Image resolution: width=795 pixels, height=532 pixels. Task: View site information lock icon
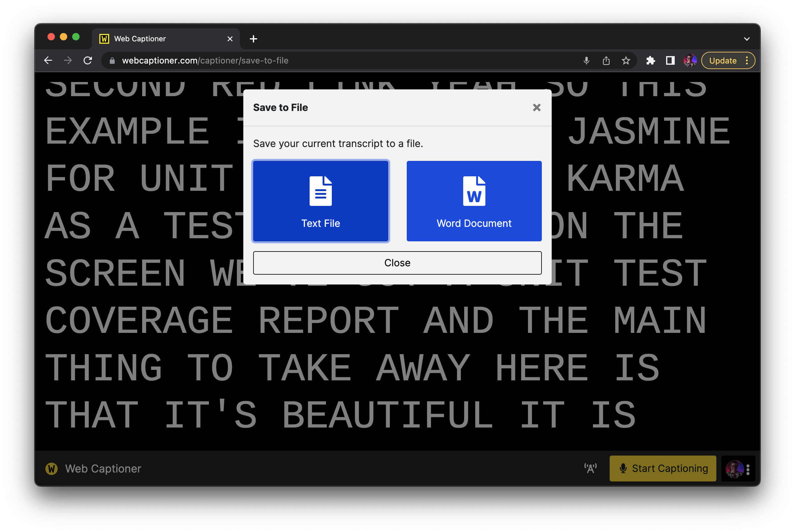click(112, 61)
